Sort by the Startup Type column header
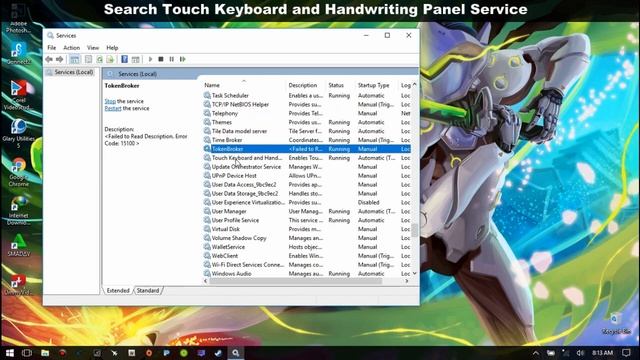Screen dimensions: 640x360 [x=377, y=85]
